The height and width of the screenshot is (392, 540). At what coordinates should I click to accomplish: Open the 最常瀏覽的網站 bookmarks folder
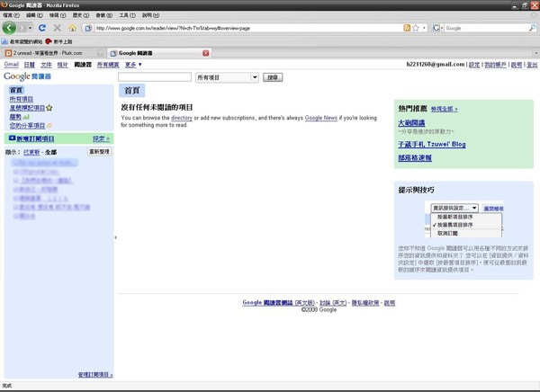click(x=22, y=41)
